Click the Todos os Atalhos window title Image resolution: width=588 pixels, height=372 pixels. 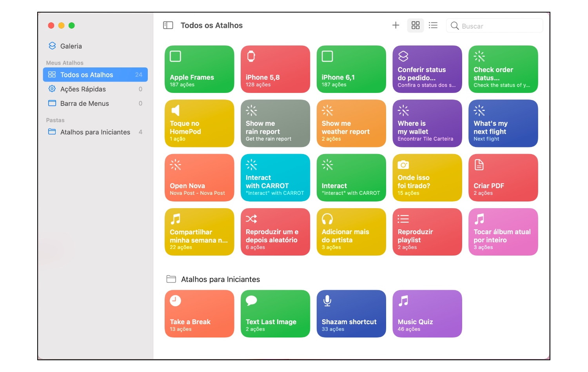tap(212, 25)
